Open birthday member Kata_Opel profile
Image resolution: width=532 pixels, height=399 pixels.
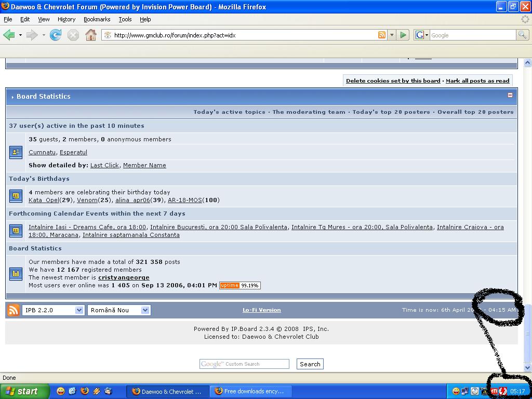pyautogui.click(x=44, y=200)
